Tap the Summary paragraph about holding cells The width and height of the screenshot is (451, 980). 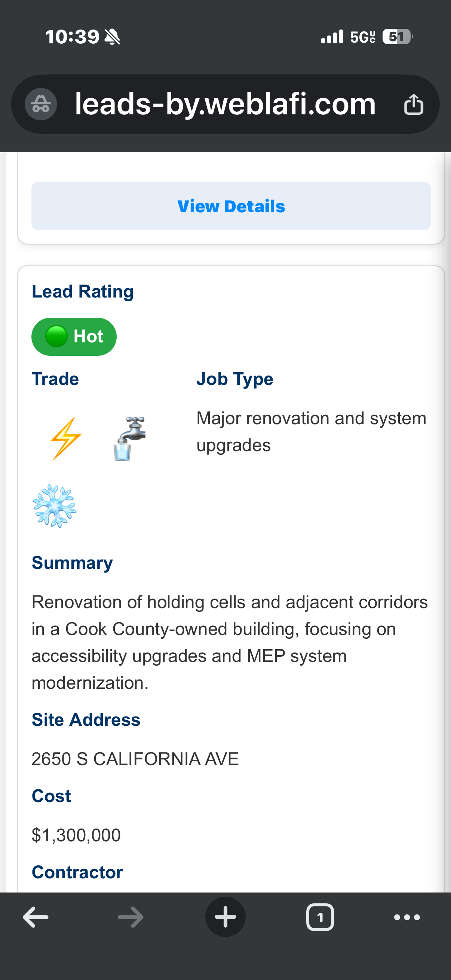click(230, 642)
